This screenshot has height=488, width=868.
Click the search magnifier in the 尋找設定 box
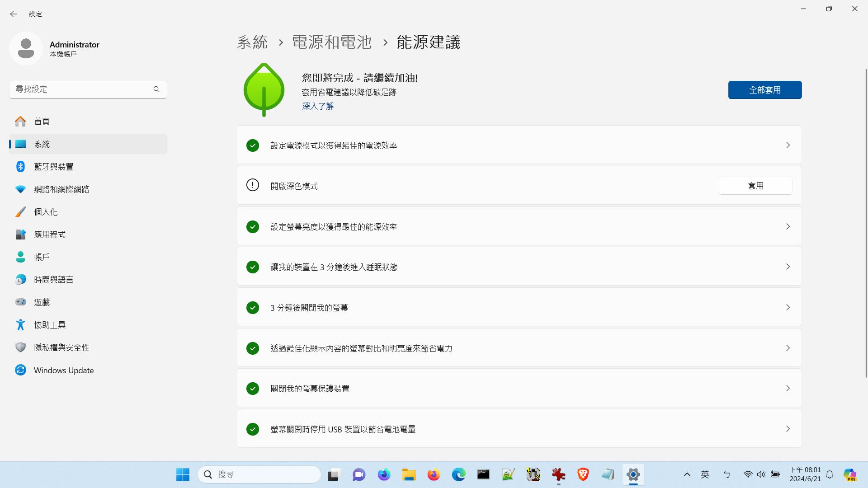(x=156, y=89)
